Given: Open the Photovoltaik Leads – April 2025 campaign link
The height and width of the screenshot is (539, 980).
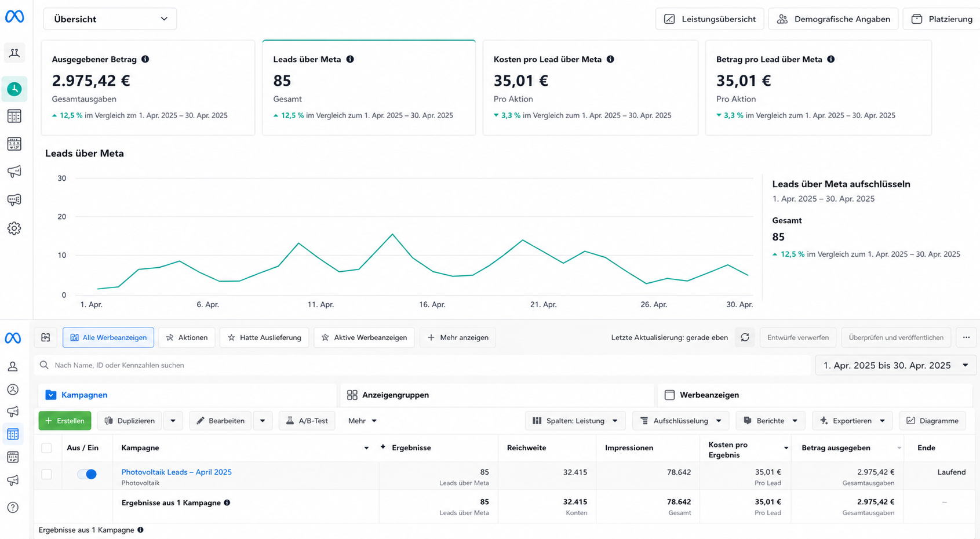Looking at the screenshot, I should click(x=176, y=472).
